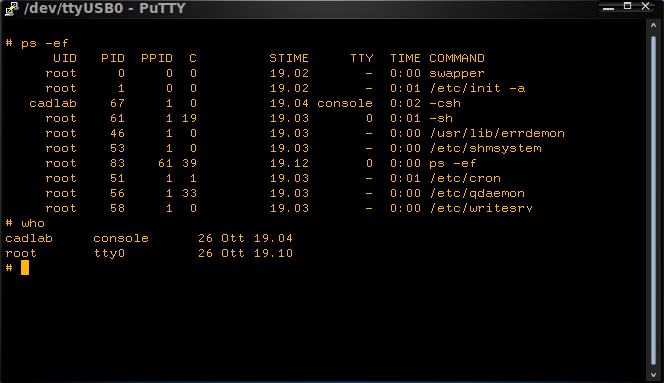Click the 'swapper' command text
The image size is (664, 383).
pos(456,74)
